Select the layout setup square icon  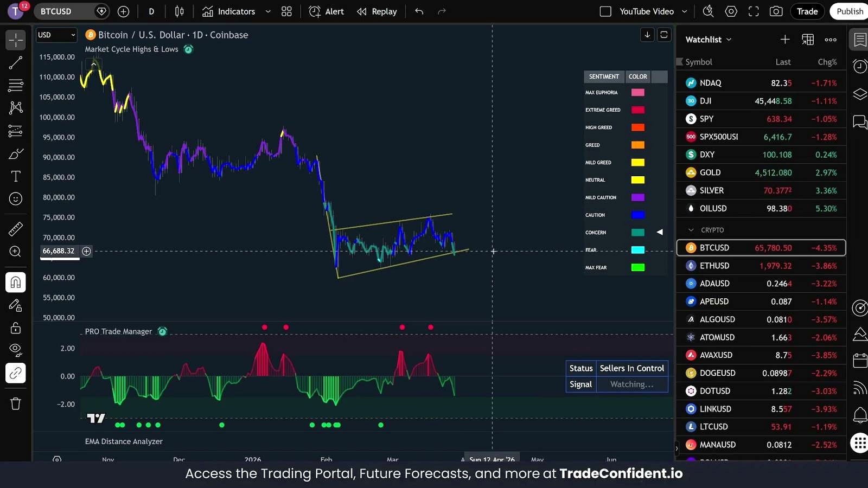pos(605,11)
